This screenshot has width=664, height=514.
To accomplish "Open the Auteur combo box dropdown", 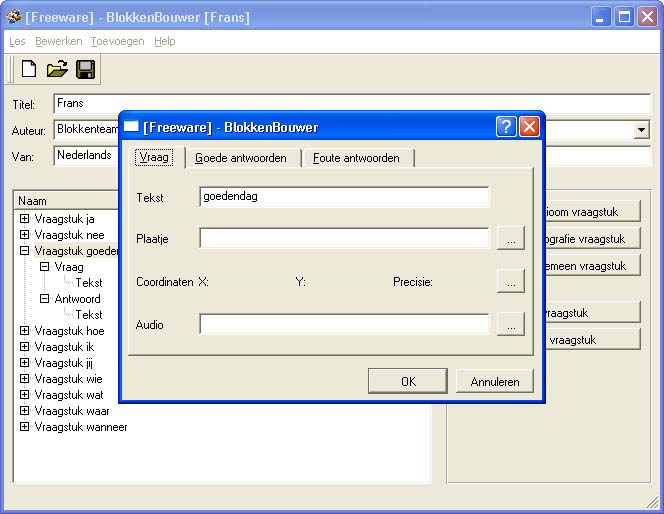I will click(641, 130).
